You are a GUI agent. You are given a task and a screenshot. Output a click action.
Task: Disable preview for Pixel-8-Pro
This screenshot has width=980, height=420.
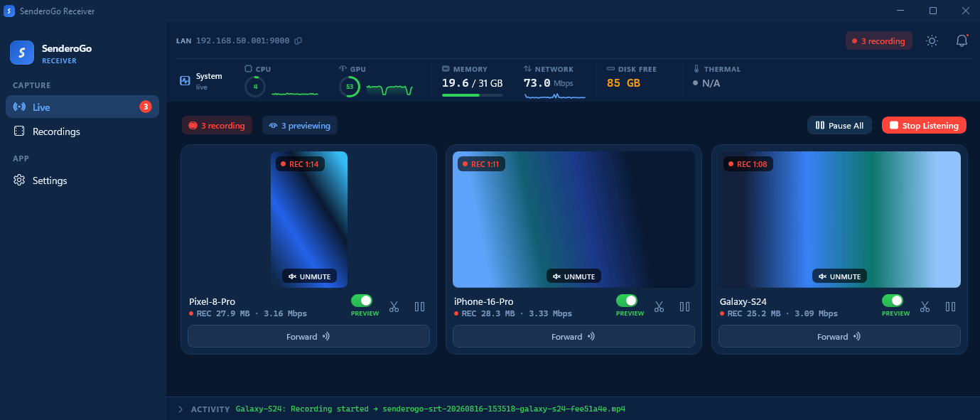(361, 301)
